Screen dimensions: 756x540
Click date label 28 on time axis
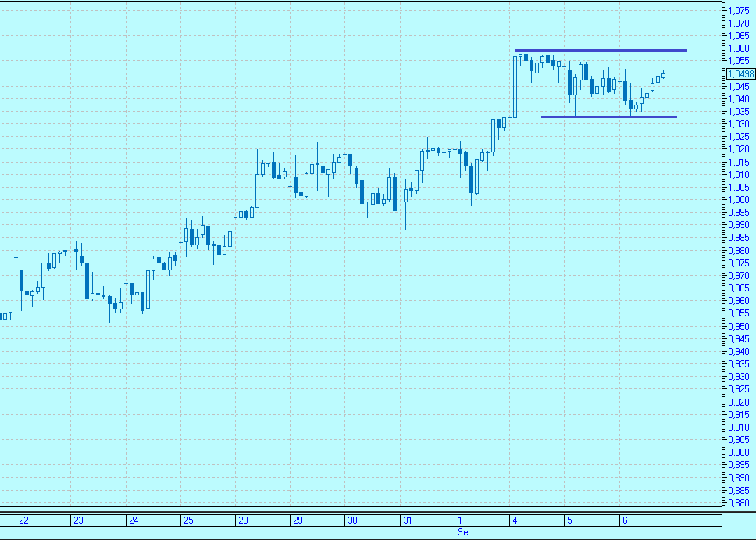click(x=243, y=520)
